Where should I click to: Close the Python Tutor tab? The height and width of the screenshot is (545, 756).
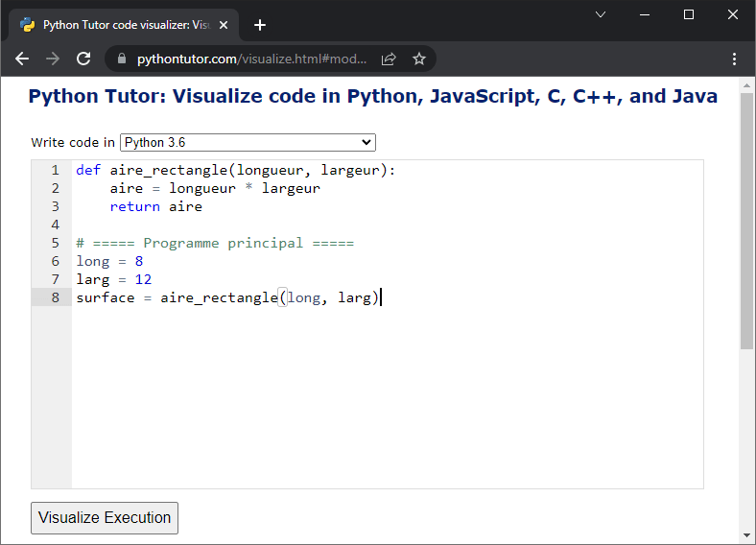tap(224, 25)
